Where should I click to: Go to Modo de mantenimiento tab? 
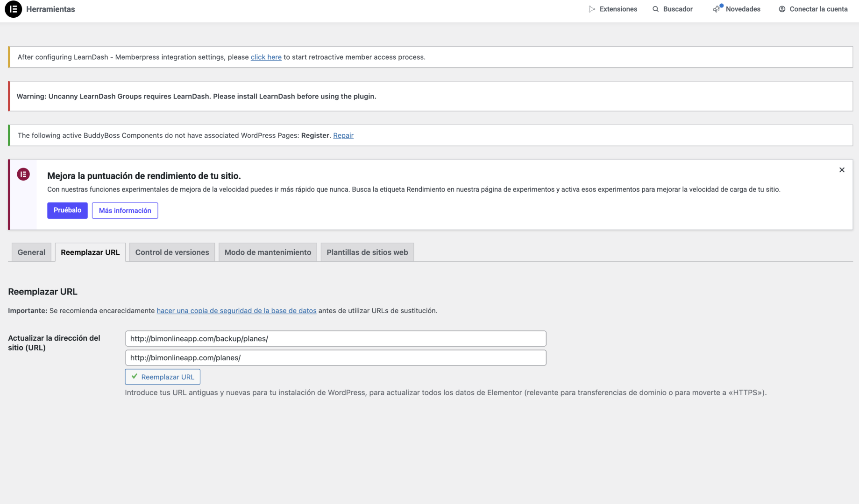click(x=268, y=252)
